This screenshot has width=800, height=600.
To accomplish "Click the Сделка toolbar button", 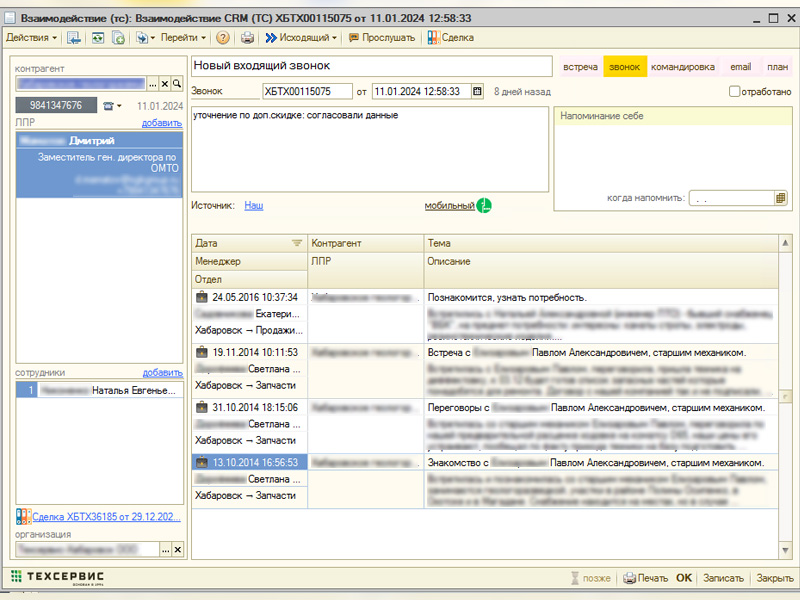I will point(451,38).
